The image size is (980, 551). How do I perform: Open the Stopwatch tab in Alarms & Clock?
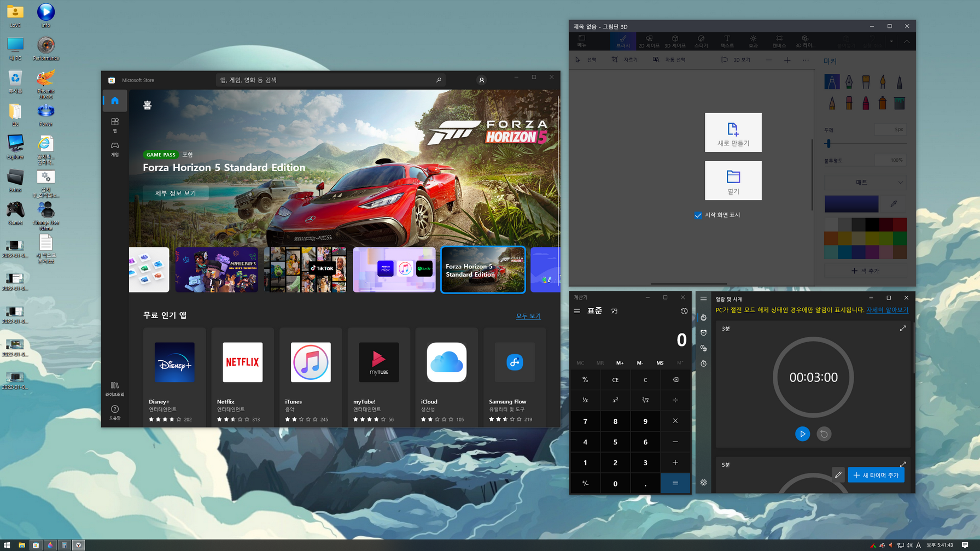pyautogui.click(x=704, y=364)
